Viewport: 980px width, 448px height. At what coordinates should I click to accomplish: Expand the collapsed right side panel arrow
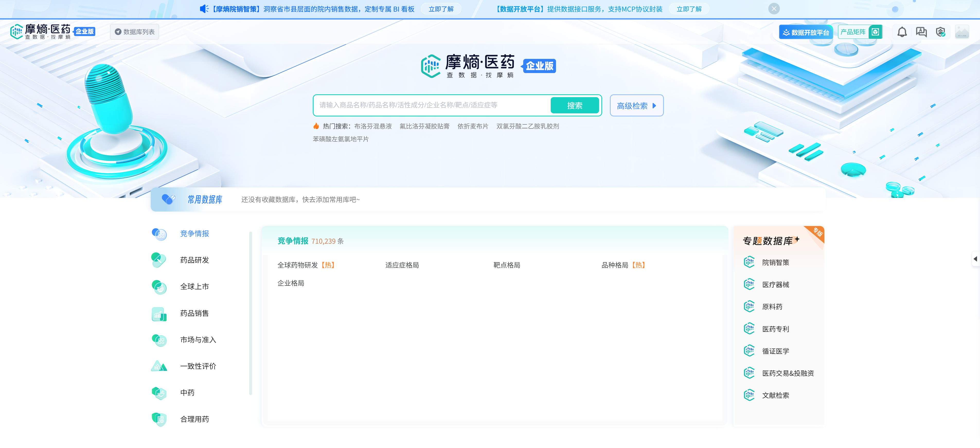[x=975, y=259]
